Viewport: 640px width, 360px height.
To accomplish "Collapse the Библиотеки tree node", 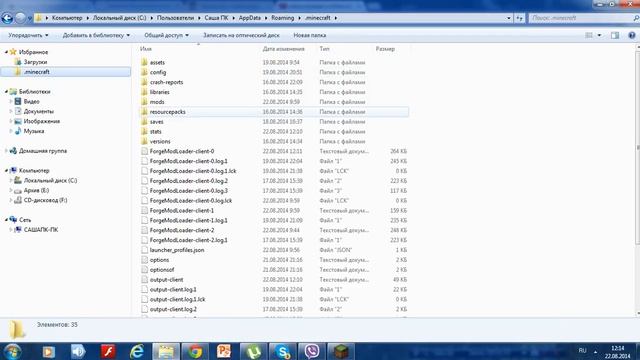I will point(6,91).
